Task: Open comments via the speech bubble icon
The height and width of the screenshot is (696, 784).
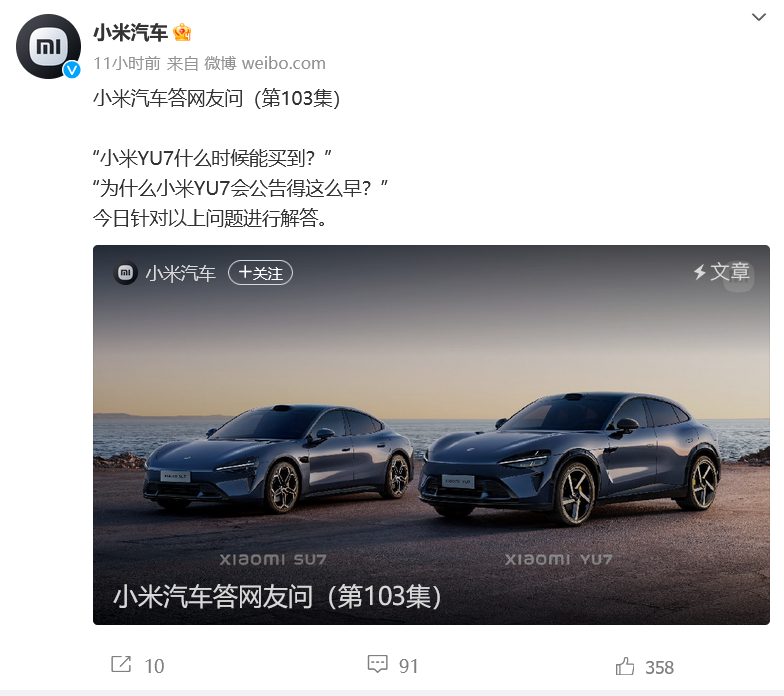Action: click(x=377, y=664)
